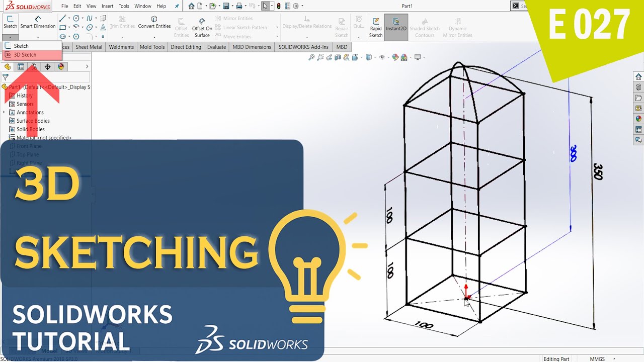Open the DisplayManager panel tab
The height and width of the screenshot is (362, 644).
point(61,66)
